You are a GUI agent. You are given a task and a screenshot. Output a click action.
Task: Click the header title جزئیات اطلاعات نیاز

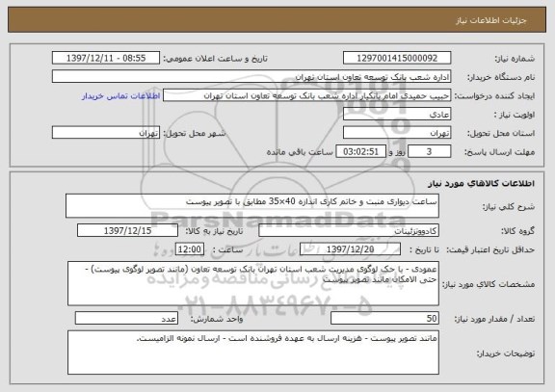click(x=491, y=20)
